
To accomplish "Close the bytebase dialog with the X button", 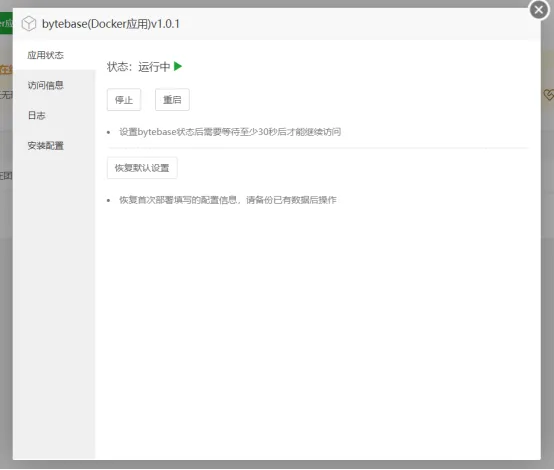I will click(539, 10).
